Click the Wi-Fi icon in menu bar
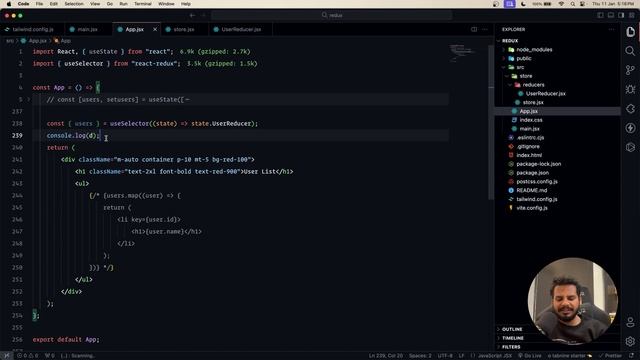Viewport: 640px width, 360px height. [561, 4]
